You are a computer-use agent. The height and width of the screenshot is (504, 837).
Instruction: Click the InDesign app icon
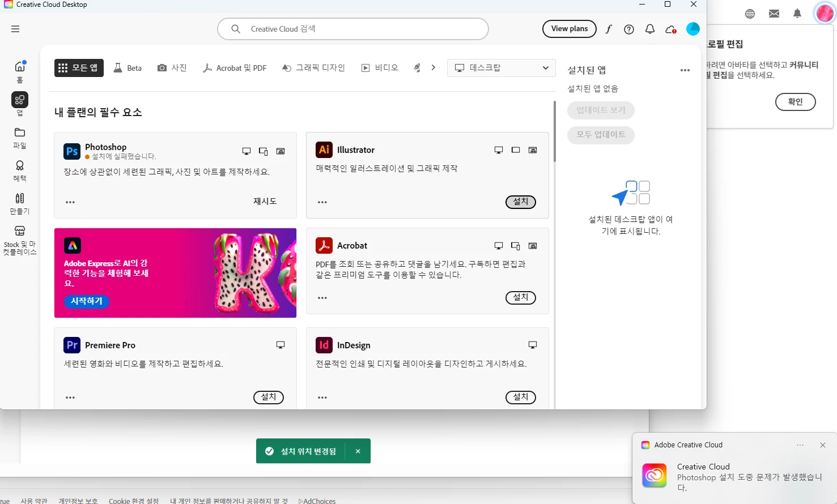[324, 345]
